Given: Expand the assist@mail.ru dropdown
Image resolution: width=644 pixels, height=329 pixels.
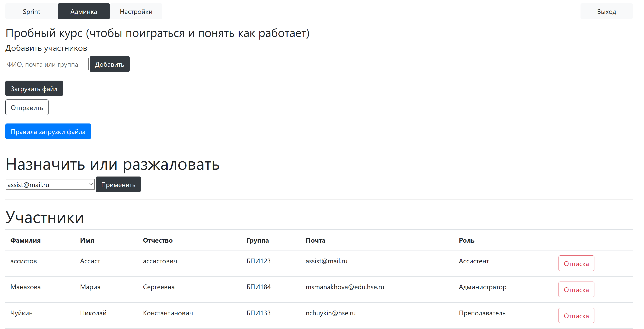Looking at the screenshot, I should 50,184.
